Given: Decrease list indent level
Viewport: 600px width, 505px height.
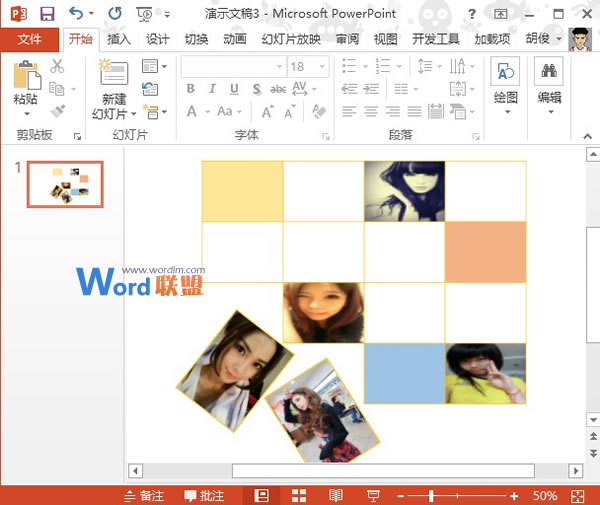Looking at the screenshot, I should pyautogui.click(x=349, y=89).
